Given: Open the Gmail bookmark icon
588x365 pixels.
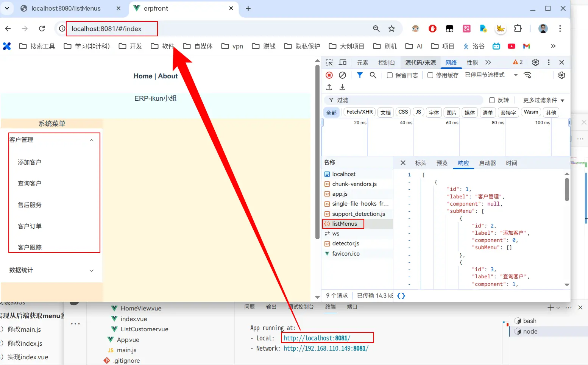Looking at the screenshot, I should (x=527, y=46).
